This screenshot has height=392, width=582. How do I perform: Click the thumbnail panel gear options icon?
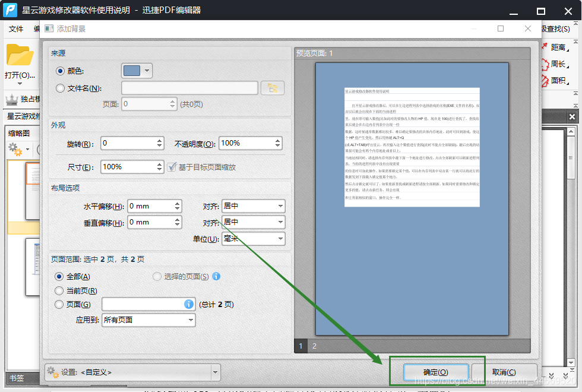[x=15, y=149]
